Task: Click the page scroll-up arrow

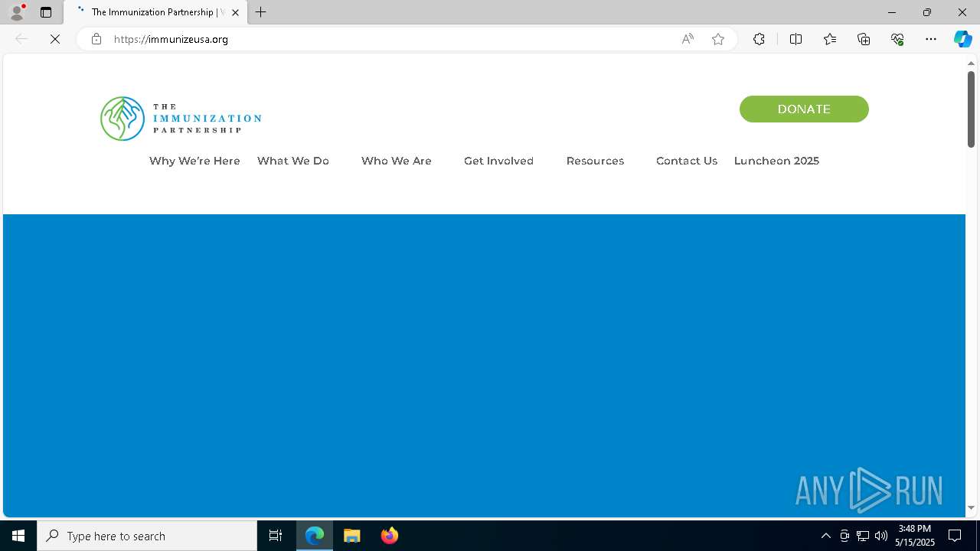Action: (971, 64)
